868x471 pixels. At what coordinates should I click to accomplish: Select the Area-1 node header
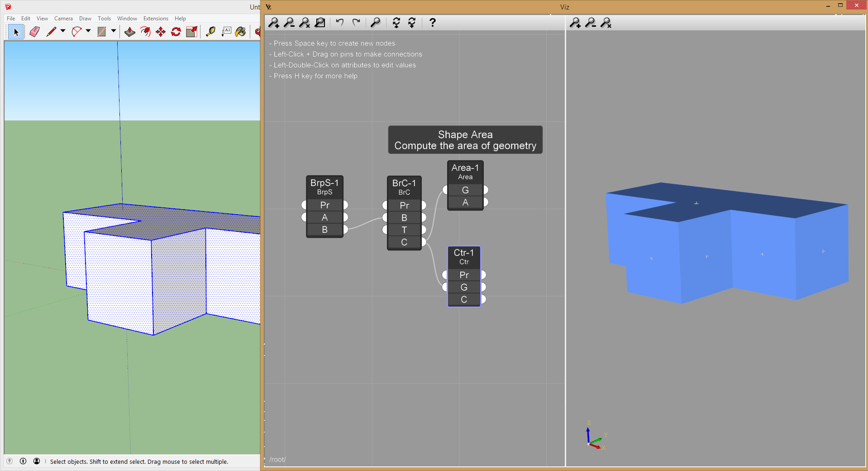(x=465, y=172)
